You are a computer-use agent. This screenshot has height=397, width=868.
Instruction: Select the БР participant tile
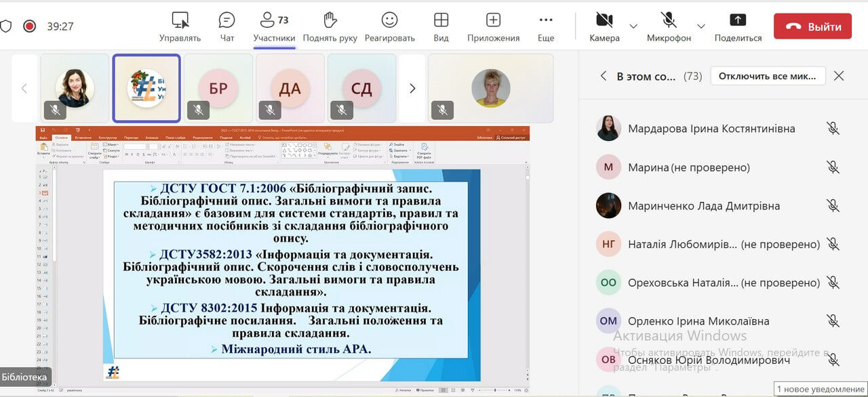218,88
